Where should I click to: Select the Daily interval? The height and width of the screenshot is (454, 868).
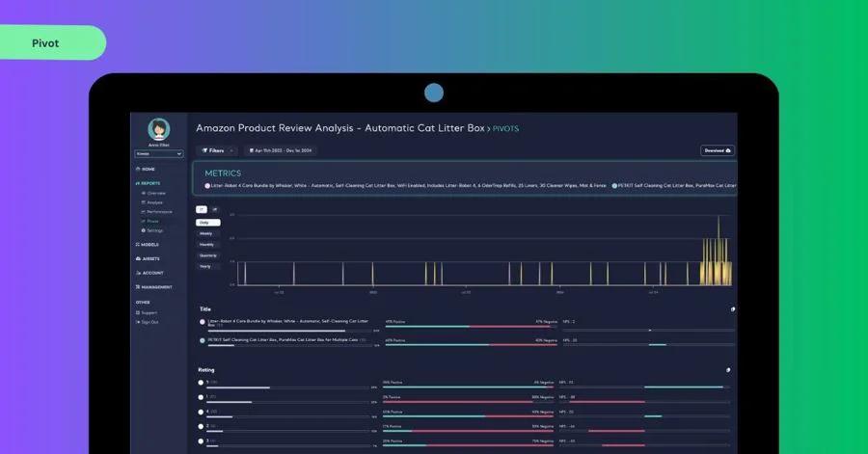point(208,223)
